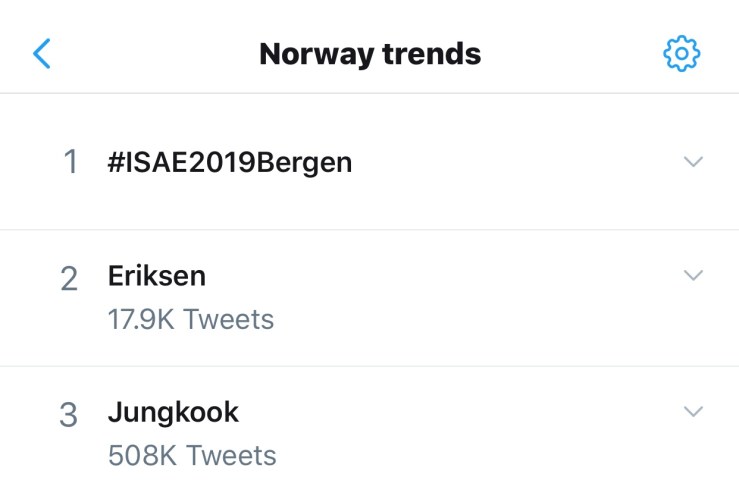This screenshot has height=502, width=739.
Task: Open trend settings gear icon
Action: (x=682, y=53)
